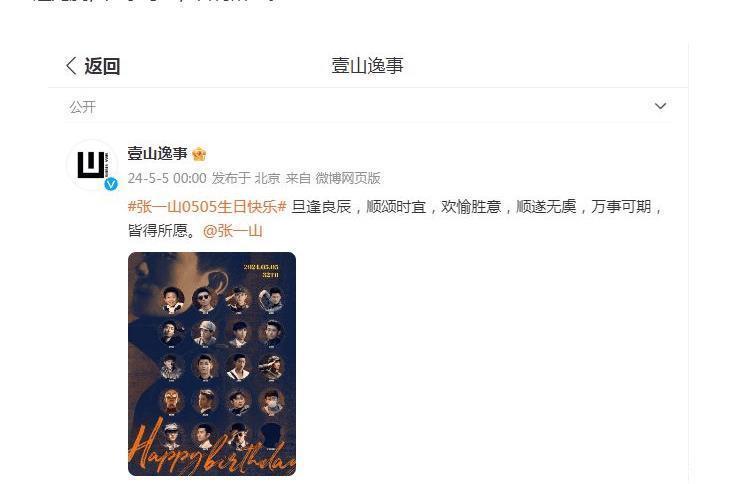Click the 2024.05.05 date on poster
Viewport: 732px width, 484px height.
[x=261, y=267]
